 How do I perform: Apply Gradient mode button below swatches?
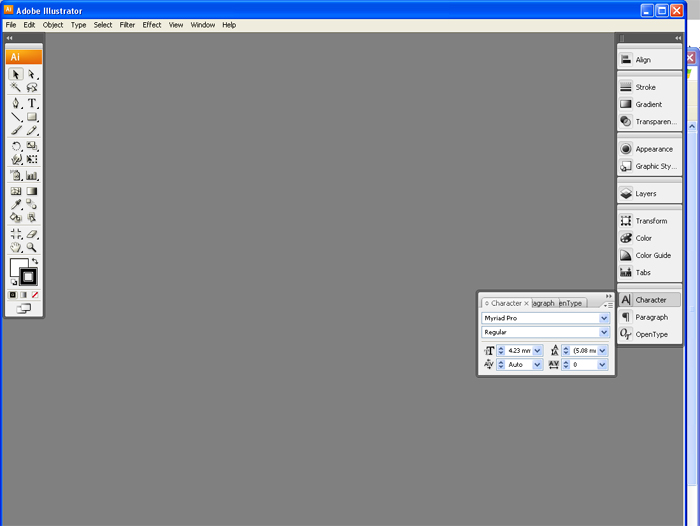tap(24, 295)
